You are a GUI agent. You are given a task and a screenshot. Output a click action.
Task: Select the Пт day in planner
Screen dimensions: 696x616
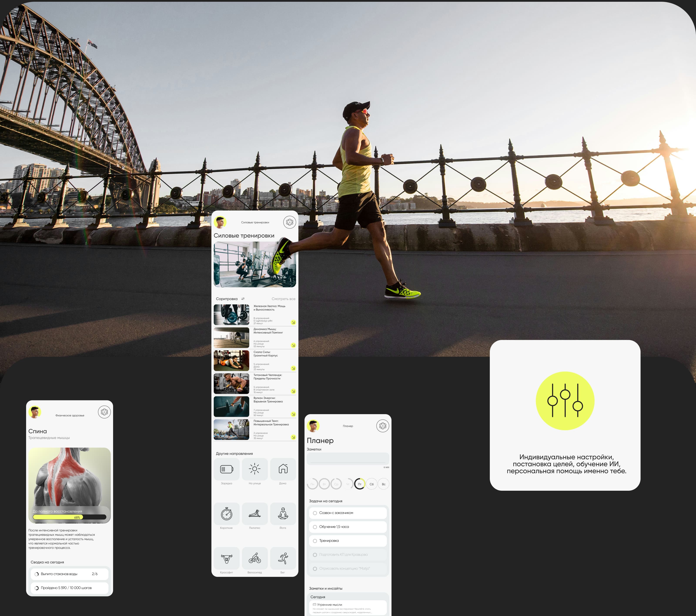pyautogui.click(x=360, y=484)
